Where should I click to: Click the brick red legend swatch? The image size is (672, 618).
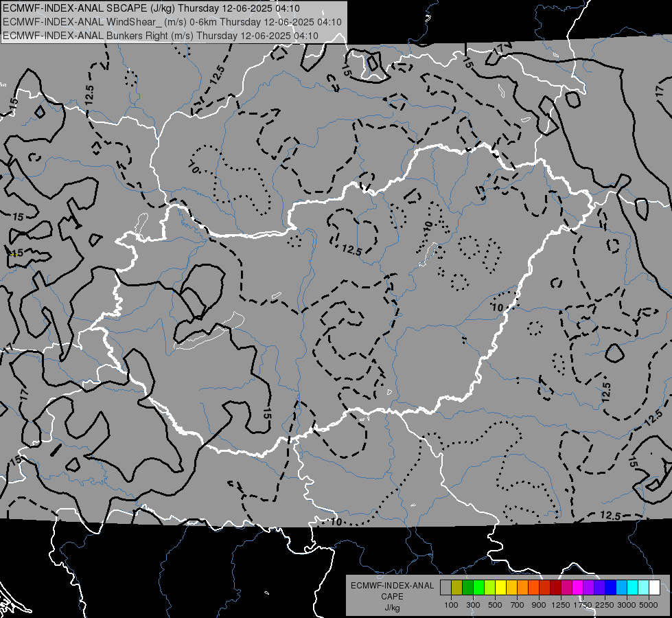tap(545, 588)
